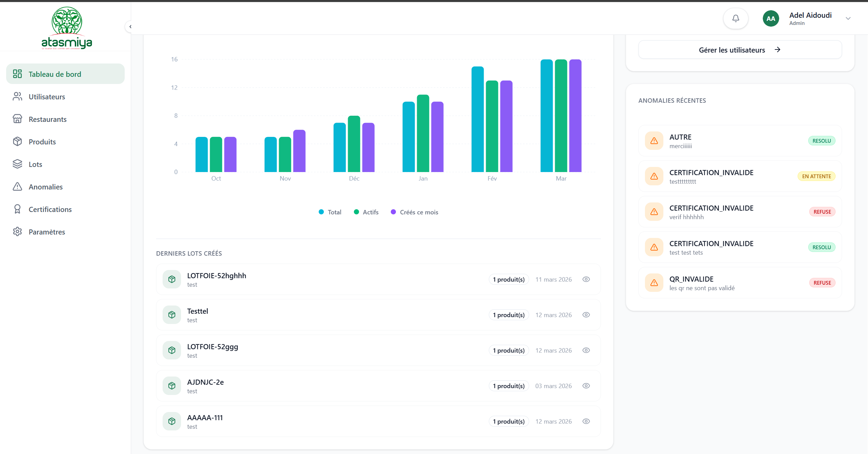Open Utilisateurs menu item
868x454 pixels.
tap(47, 97)
